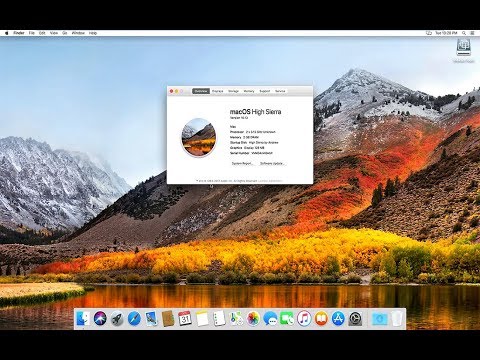Image resolution: width=480 pixels, height=360 pixels.
Task: Switch to the Overview tab
Action: (x=201, y=91)
